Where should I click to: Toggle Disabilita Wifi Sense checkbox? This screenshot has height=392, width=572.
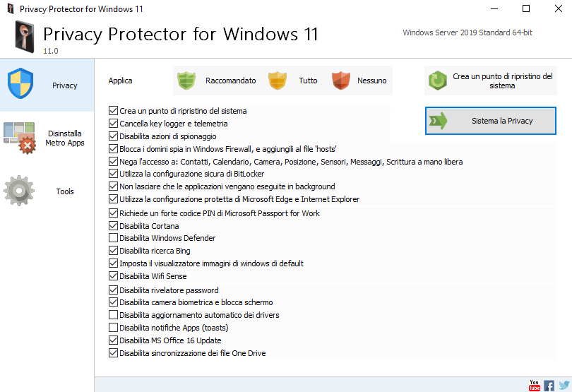coord(113,276)
